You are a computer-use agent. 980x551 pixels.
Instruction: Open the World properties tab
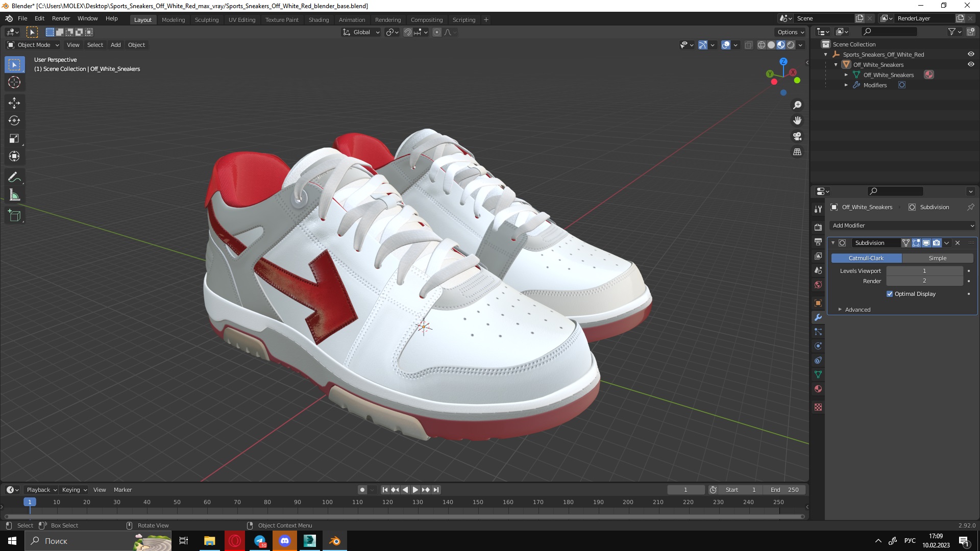click(x=818, y=285)
